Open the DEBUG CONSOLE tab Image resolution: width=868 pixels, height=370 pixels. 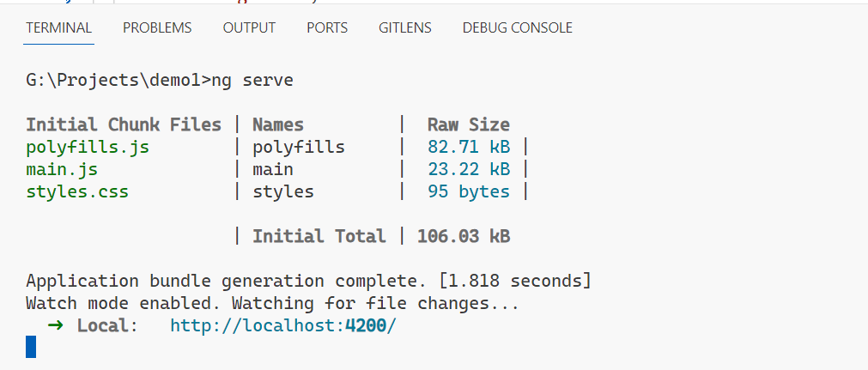point(518,27)
